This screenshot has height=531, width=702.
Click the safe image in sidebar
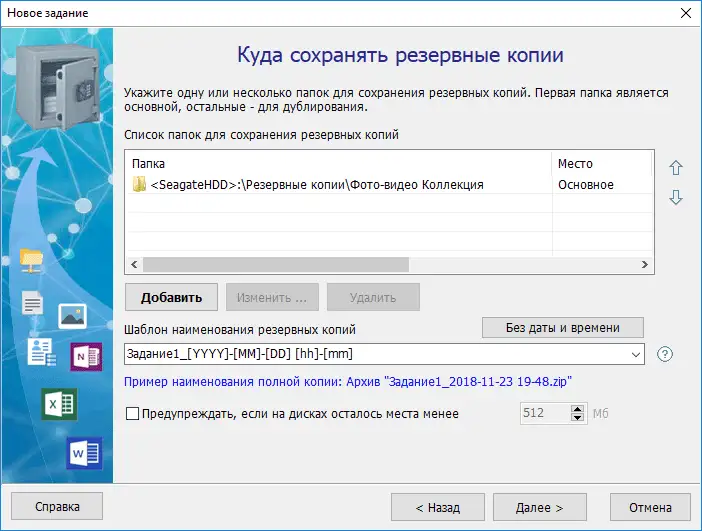[56, 76]
